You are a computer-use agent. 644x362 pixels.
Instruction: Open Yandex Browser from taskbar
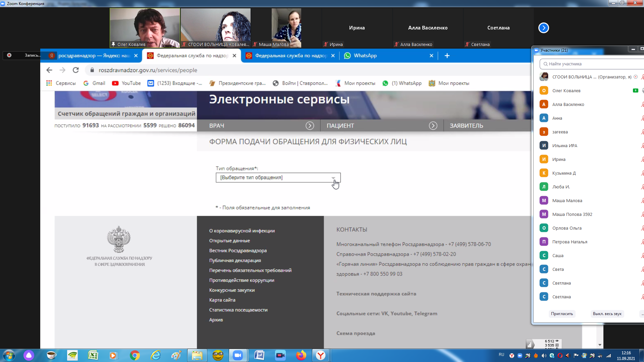pyautogui.click(x=321, y=355)
